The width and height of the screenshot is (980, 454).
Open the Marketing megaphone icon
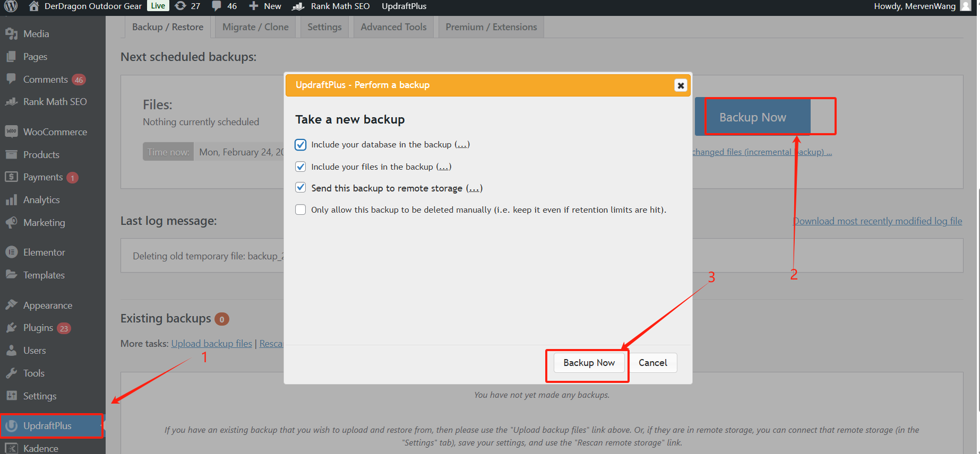pyautogui.click(x=11, y=223)
